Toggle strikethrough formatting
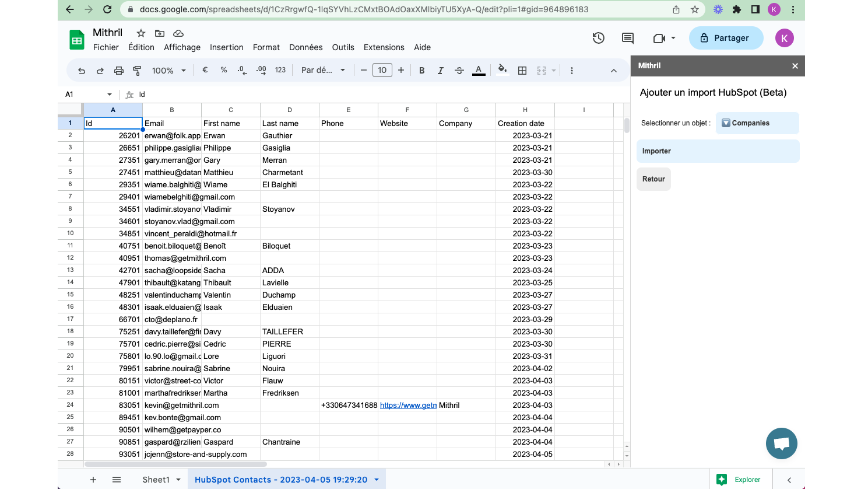868x489 pixels. [x=459, y=71]
